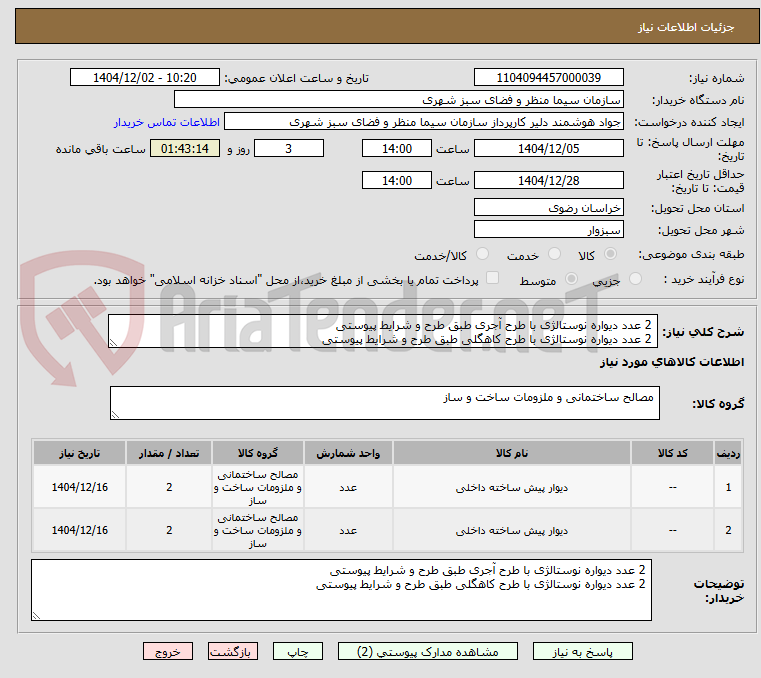Click the شرح کلی نیاز text area
This screenshot has width=761, height=678.
tap(383, 331)
